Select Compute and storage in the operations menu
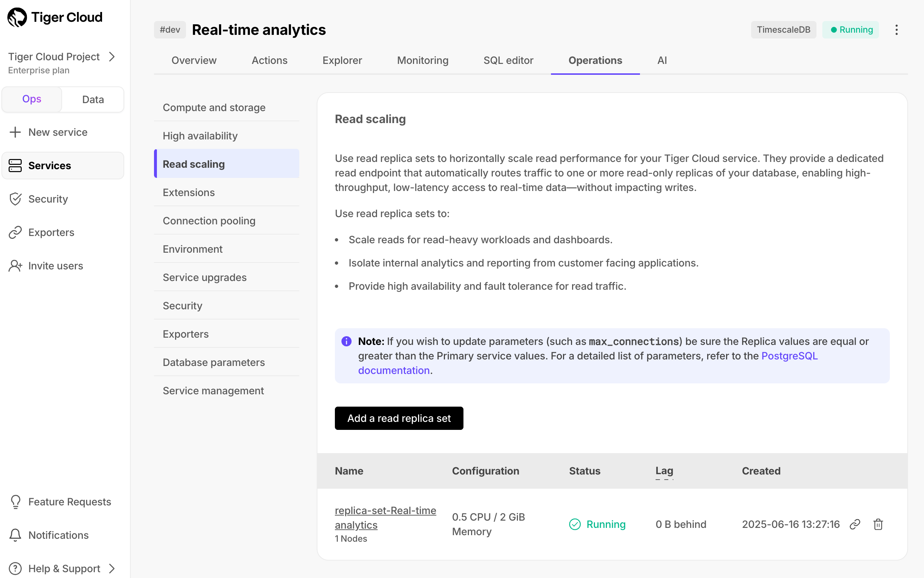The image size is (924, 578). pyautogui.click(x=226, y=107)
